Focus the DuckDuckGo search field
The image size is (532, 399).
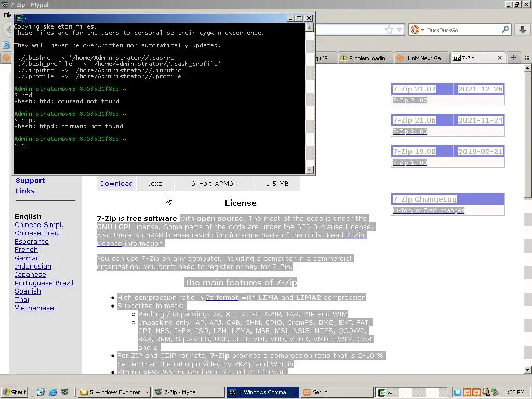tap(462, 30)
